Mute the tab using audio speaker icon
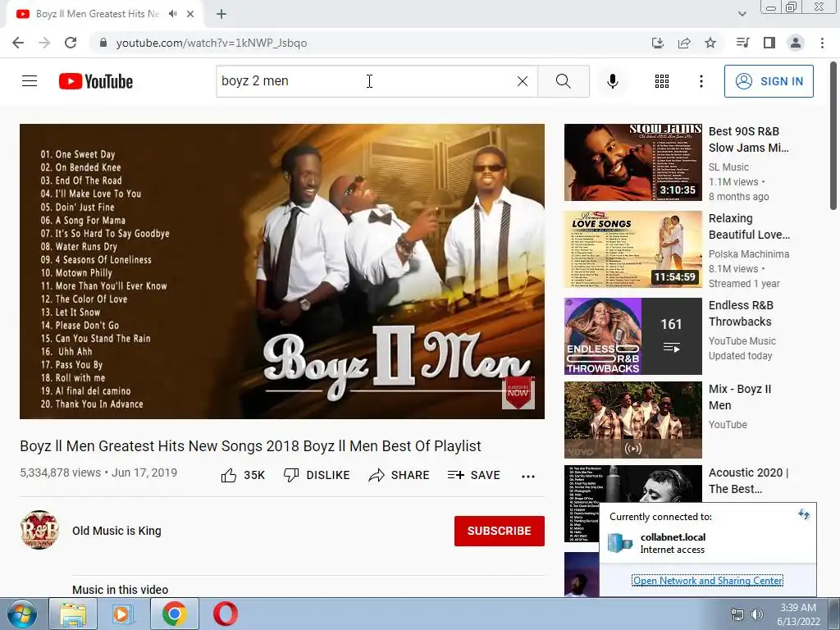Viewport: 840px width, 630px height. (172, 14)
